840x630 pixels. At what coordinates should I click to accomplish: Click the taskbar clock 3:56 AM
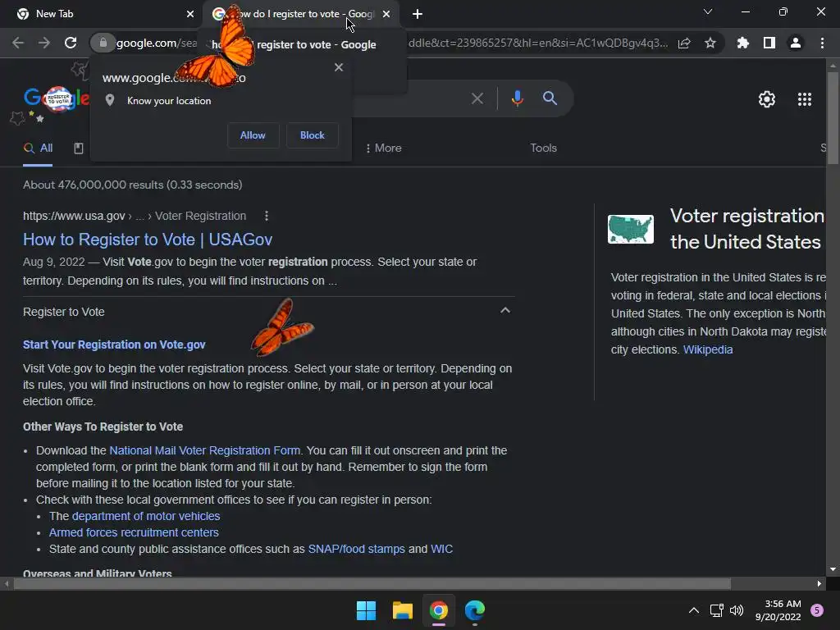(x=778, y=610)
